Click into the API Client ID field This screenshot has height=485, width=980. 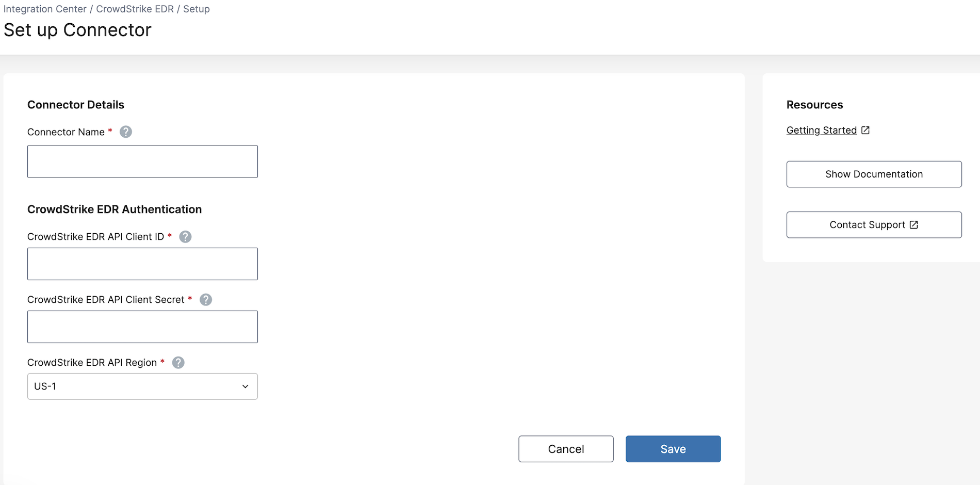click(x=142, y=264)
